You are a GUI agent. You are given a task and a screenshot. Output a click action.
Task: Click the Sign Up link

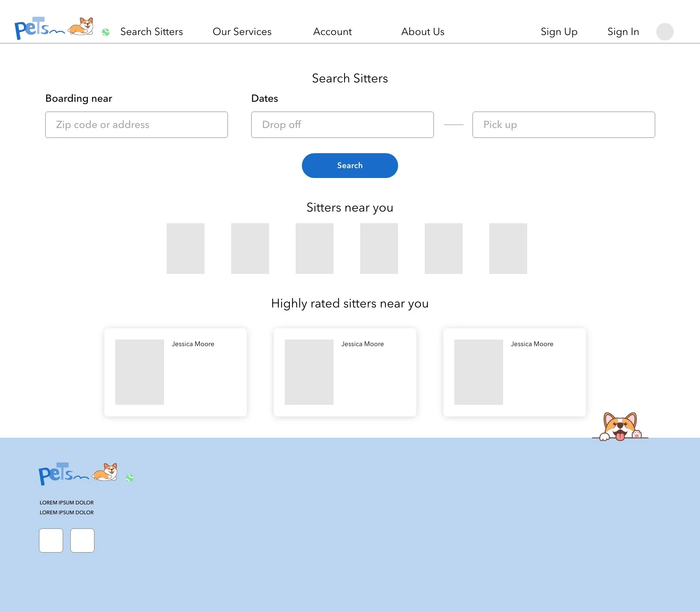click(x=559, y=32)
